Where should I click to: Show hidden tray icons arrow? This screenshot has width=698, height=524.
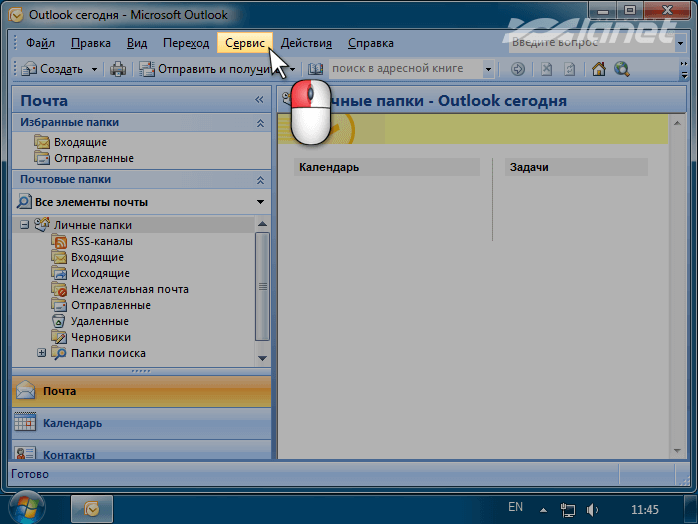pos(544,510)
